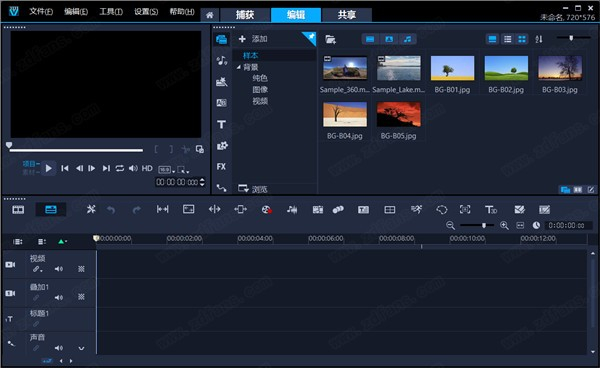
Task: Open the aspect ratio dropdown in preview
Action: tap(166, 169)
